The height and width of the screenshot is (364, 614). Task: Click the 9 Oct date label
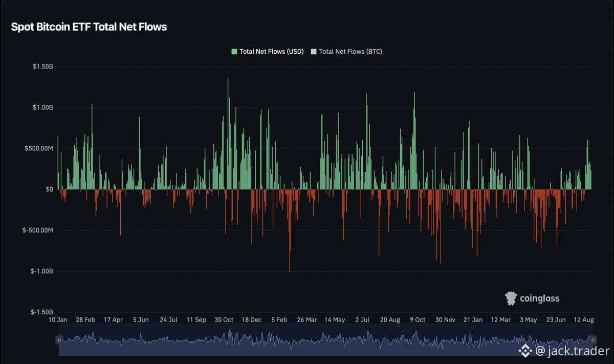tap(418, 320)
